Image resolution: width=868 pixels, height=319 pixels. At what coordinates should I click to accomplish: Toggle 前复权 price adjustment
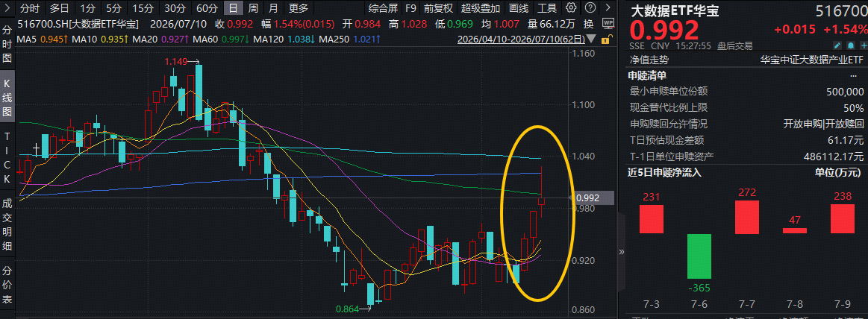438,7
